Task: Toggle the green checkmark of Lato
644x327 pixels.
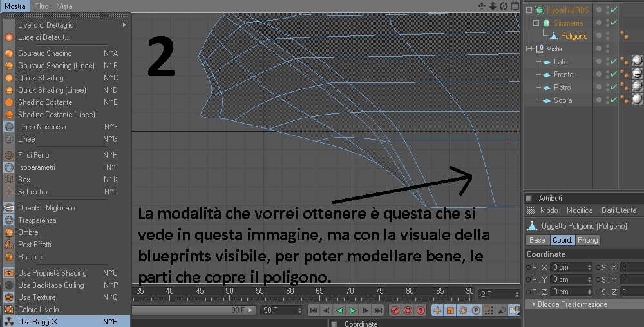Action: 614,62
